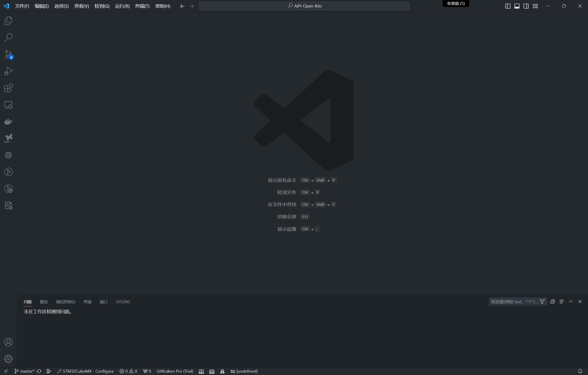588x375 pixels.
Task: Open the Search view in the activity bar
Action: (x=8, y=37)
